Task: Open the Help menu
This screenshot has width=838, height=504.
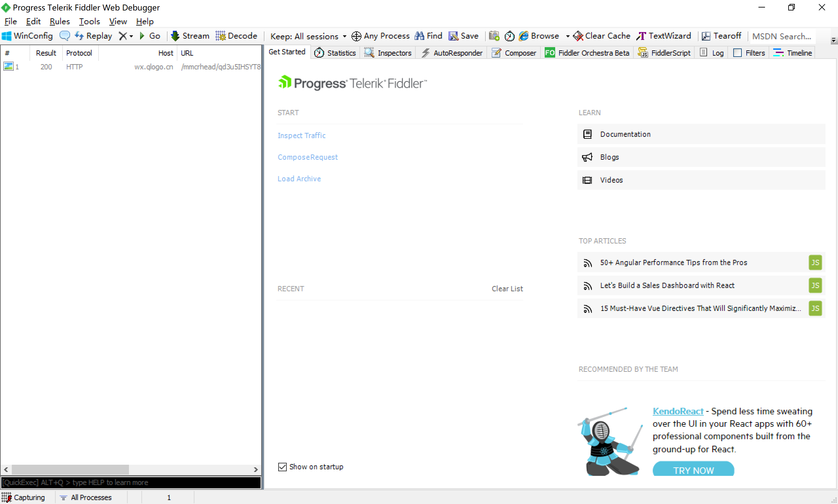Action: click(x=145, y=21)
